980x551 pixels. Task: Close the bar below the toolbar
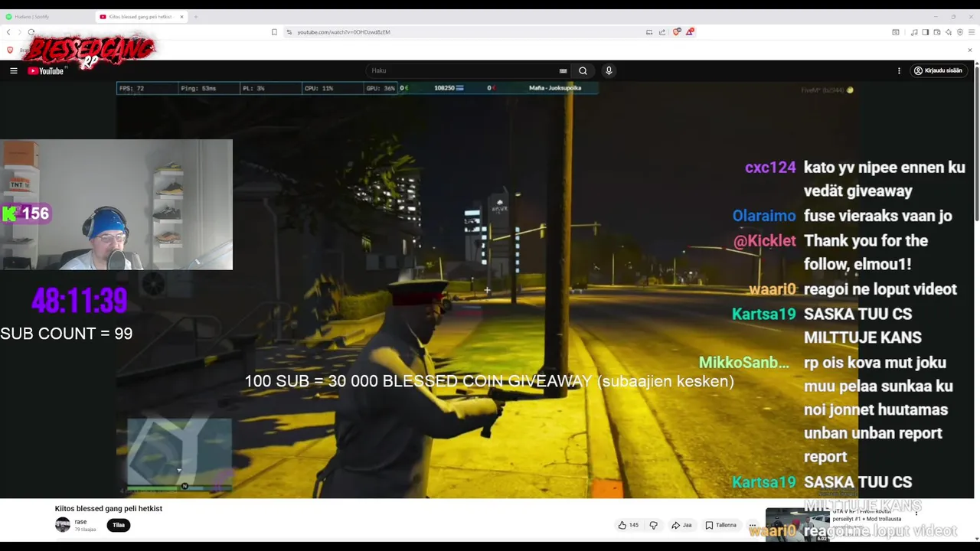pos(969,51)
